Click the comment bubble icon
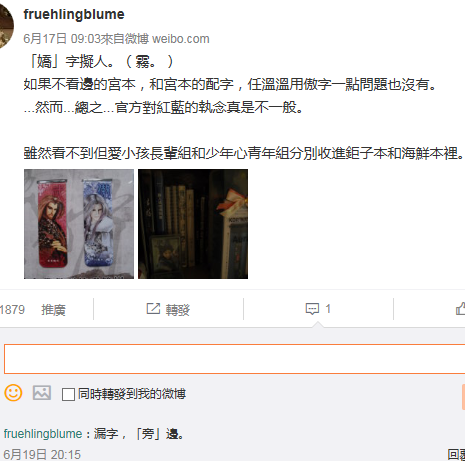This screenshot has height=461, width=465. point(312,309)
